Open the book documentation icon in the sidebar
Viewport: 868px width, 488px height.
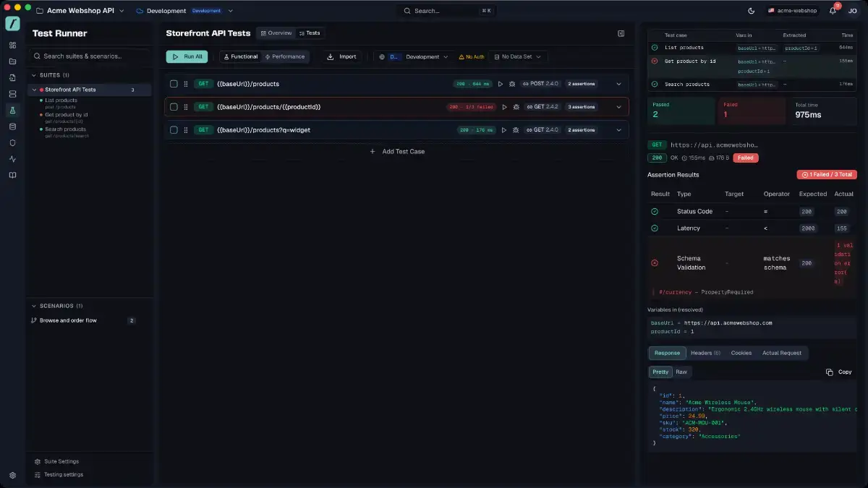[x=12, y=175]
